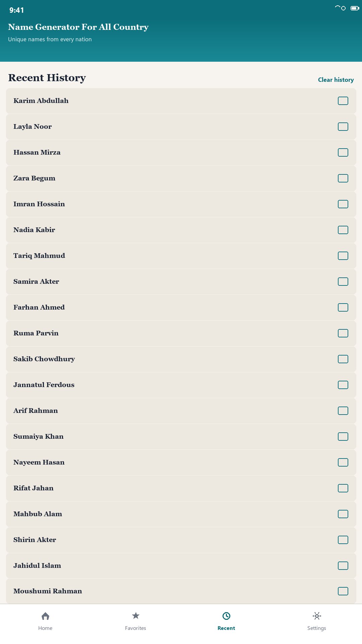Tap the network signal status icon
362x644 pixels.
340,8
